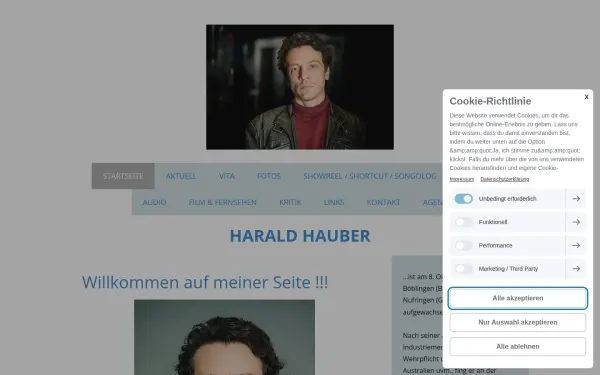Image resolution: width=600 pixels, height=375 pixels.
Task: Enable Marketing / Third Party toggle
Action: 463,269
